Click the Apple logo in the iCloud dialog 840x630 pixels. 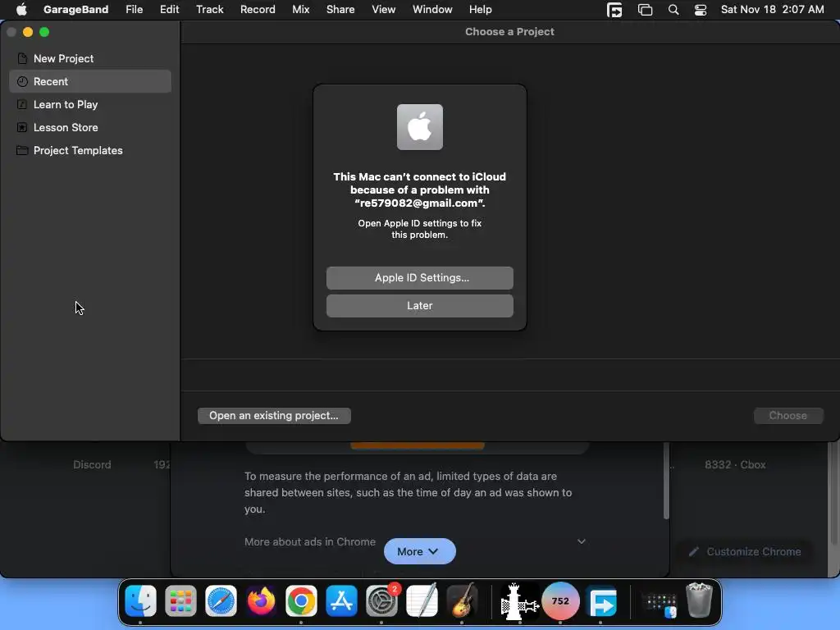(419, 127)
